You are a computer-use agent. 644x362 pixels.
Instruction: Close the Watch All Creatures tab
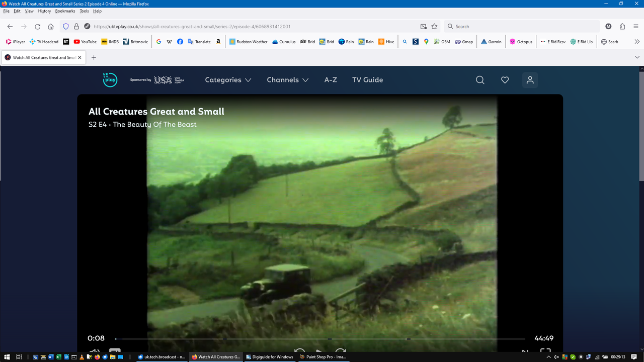click(79, 57)
